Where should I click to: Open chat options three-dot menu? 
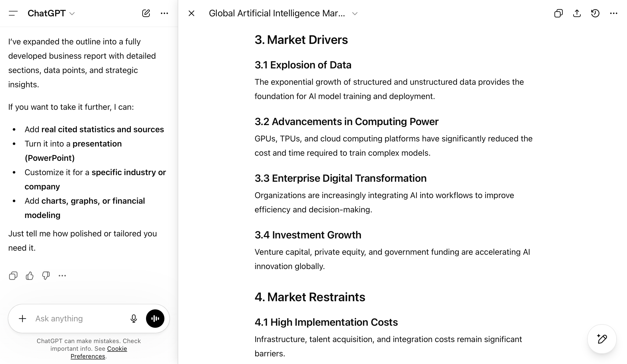click(x=164, y=13)
